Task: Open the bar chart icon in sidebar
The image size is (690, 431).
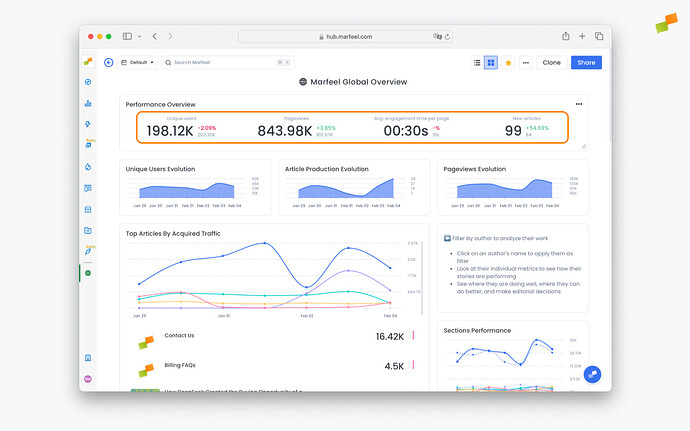Action: (x=88, y=103)
